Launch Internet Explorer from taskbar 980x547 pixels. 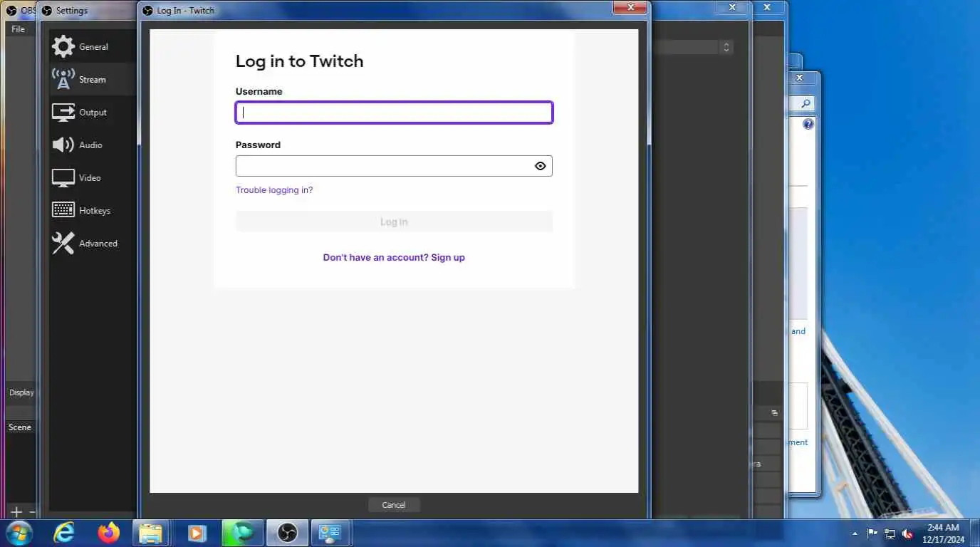(64, 533)
